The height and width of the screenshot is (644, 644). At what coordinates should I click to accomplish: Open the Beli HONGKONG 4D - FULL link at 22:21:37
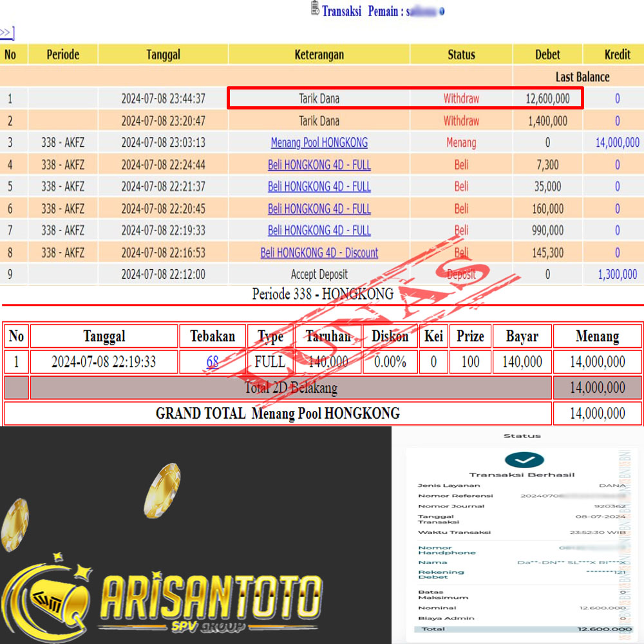point(319,187)
